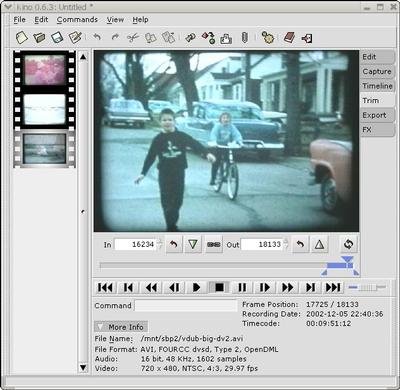The image size is (400, 390).
Task: Select the pink flowers storyboard thumbnail
Action: [44, 70]
